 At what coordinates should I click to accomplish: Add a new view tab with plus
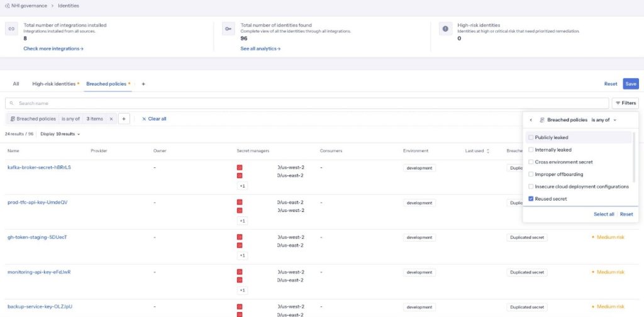point(143,84)
